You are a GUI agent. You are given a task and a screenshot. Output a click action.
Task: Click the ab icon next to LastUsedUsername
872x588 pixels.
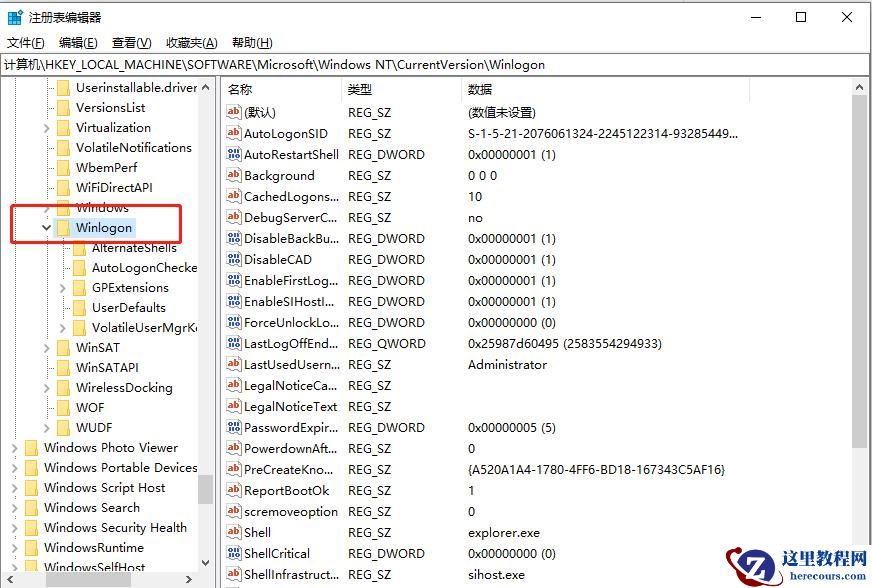tap(233, 364)
